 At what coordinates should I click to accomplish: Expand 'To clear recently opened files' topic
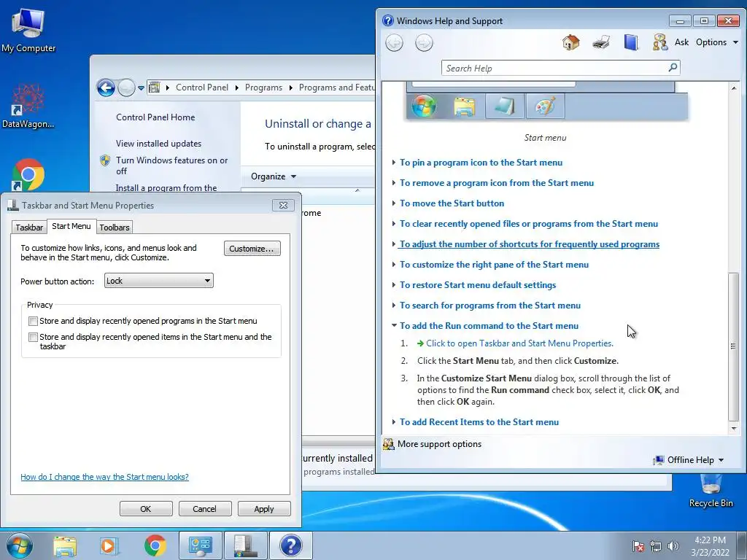(528, 224)
